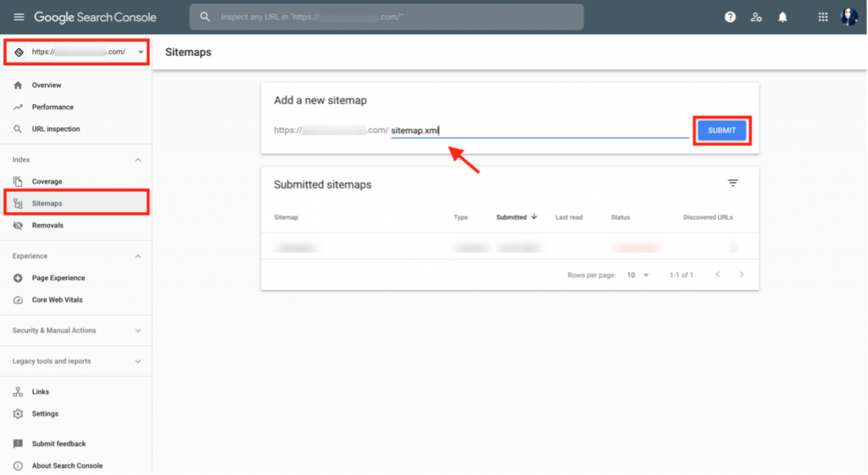
Task: Click the Coverage pages icon
Action: click(x=18, y=182)
